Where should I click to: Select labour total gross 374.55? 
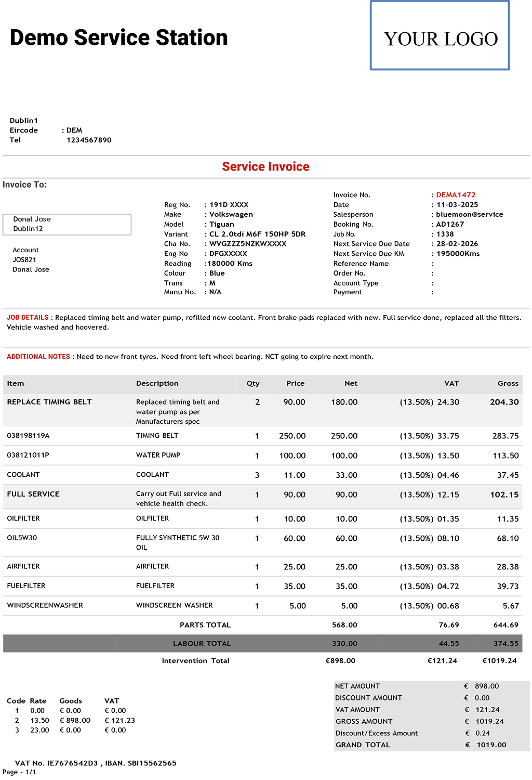pyautogui.click(x=506, y=643)
